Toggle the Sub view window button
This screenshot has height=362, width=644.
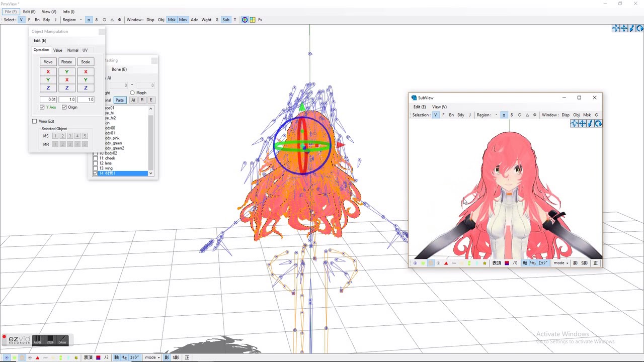click(226, 20)
